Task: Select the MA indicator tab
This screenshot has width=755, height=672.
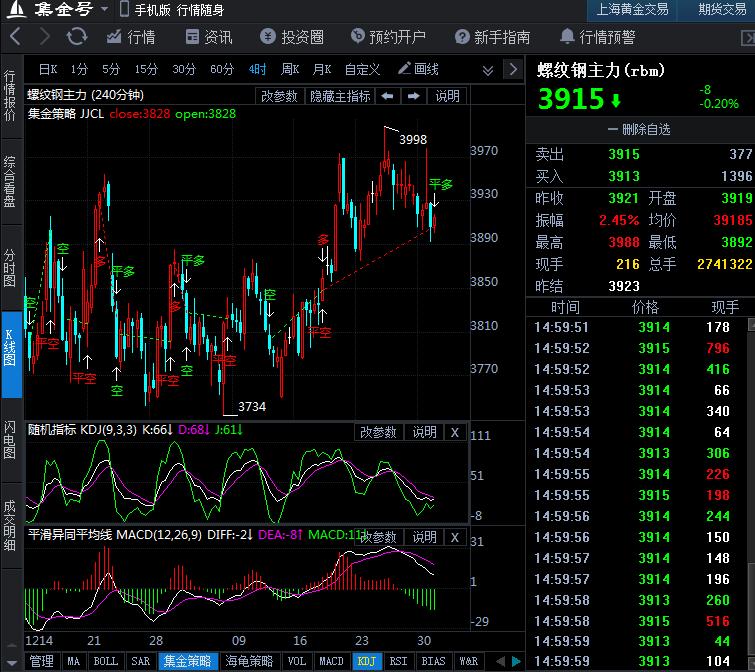Action: (73, 661)
